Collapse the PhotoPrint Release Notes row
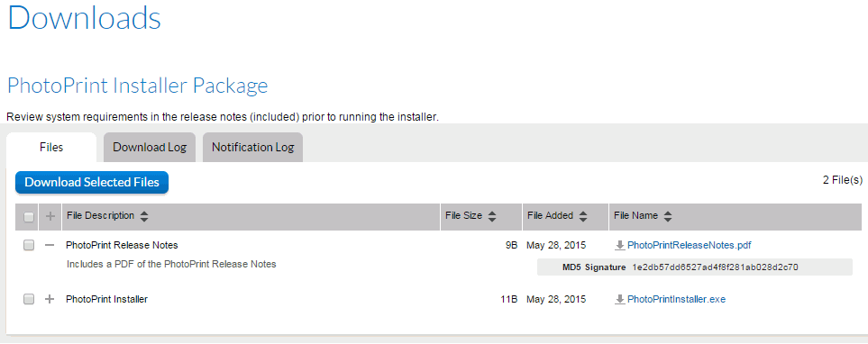This screenshot has width=868, height=344. click(50, 245)
